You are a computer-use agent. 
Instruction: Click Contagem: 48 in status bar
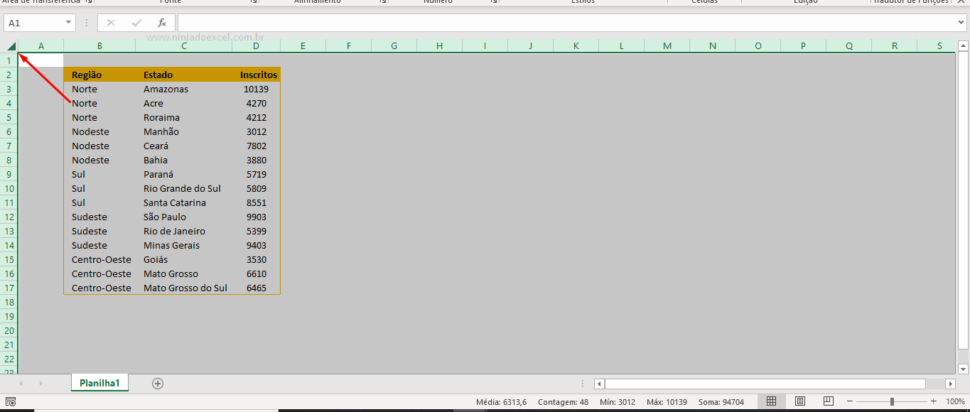click(x=563, y=402)
